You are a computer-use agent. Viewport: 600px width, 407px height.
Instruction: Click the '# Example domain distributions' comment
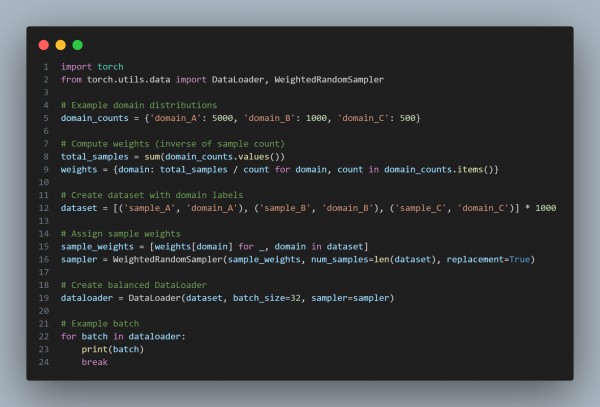click(x=139, y=105)
